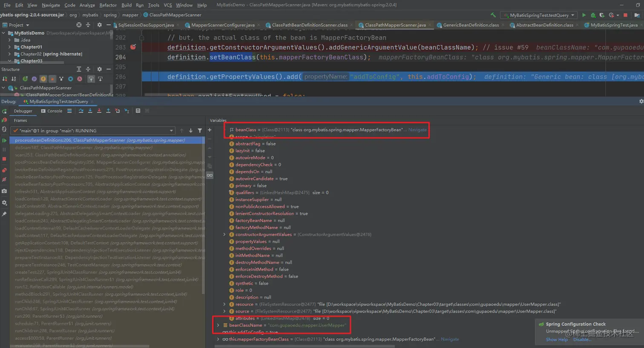
Task: Run MyBatisSpringTest.testQuery with the green play icon
Action: [584, 15]
